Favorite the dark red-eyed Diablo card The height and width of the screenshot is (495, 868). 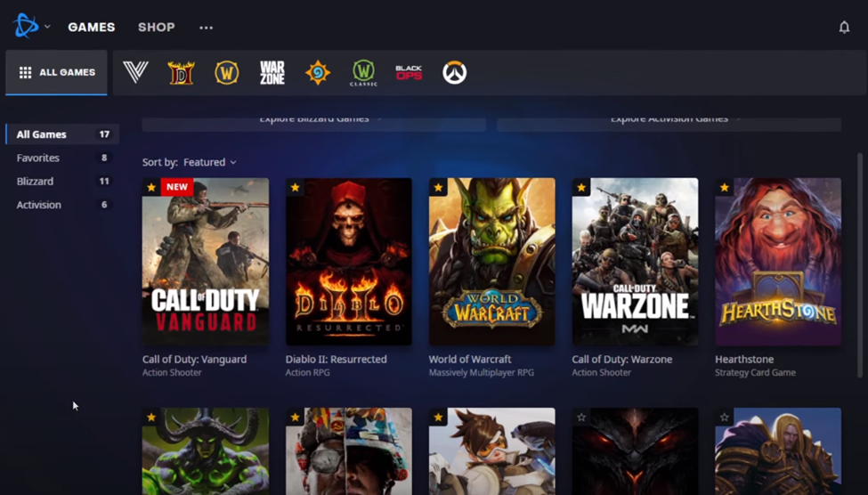tap(581, 417)
